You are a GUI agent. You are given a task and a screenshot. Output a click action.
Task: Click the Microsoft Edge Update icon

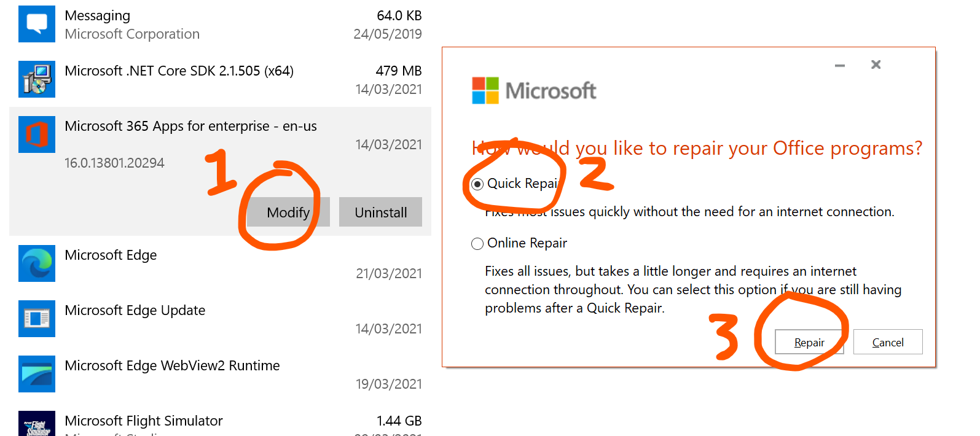(x=37, y=319)
